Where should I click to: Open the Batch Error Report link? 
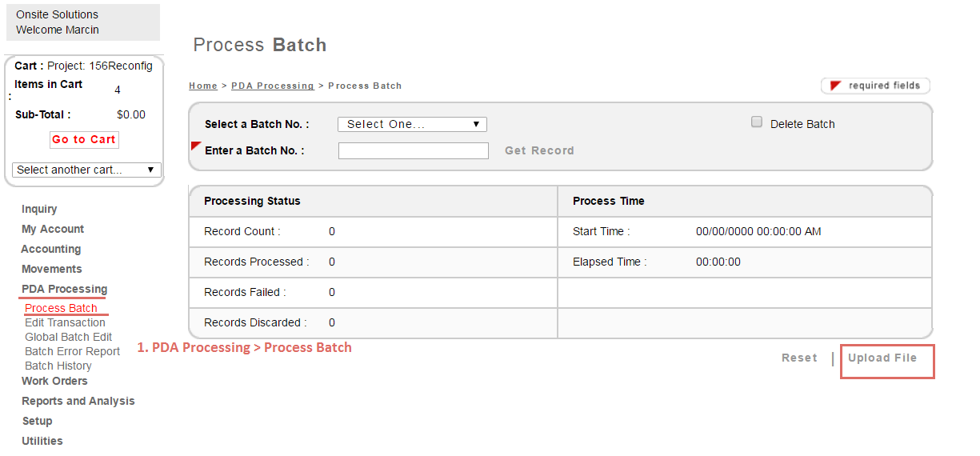click(72, 351)
